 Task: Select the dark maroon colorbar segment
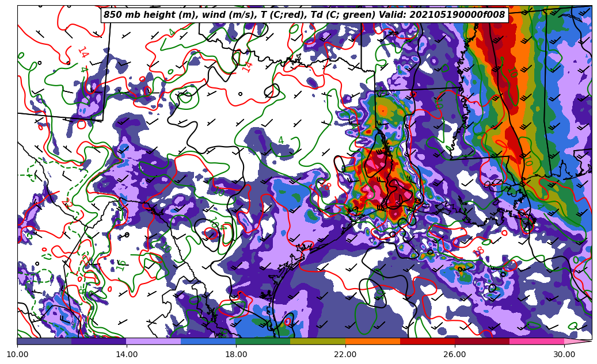point(482,341)
